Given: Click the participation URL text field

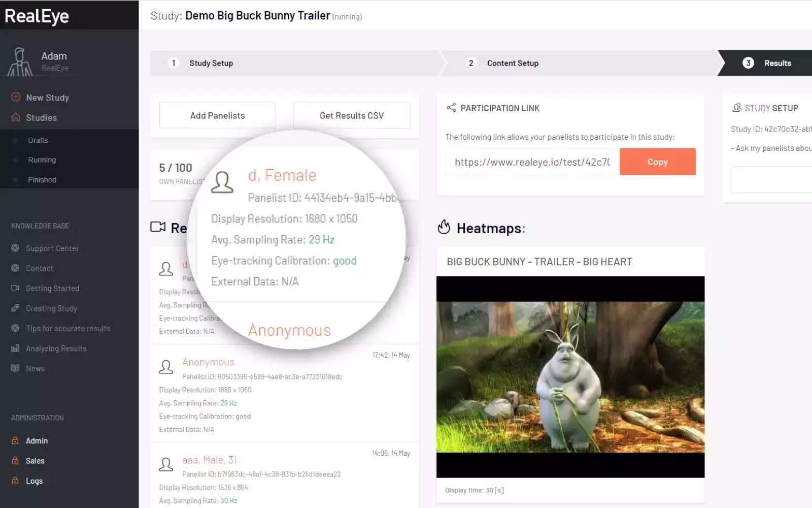Looking at the screenshot, I should tap(532, 162).
